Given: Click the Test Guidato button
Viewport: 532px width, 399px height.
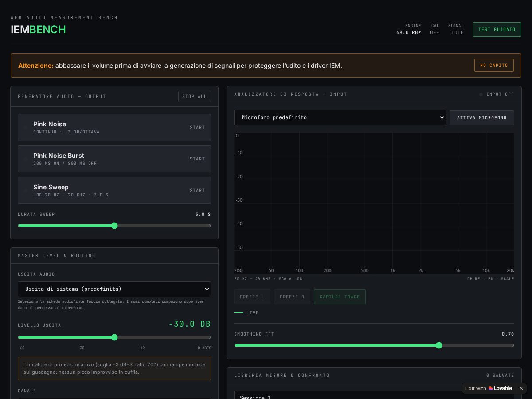Looking at the screenshot, I should pos(497,30).
